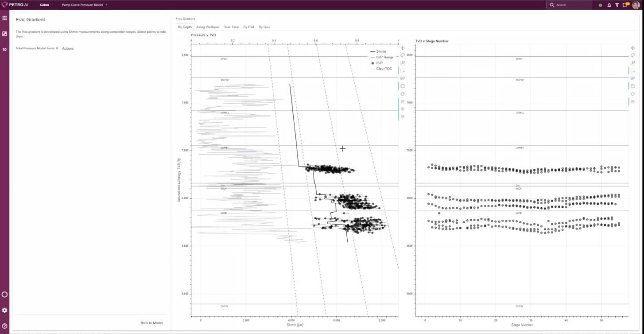
Task: Click the Cobra project name
Action: coord(44,5)
